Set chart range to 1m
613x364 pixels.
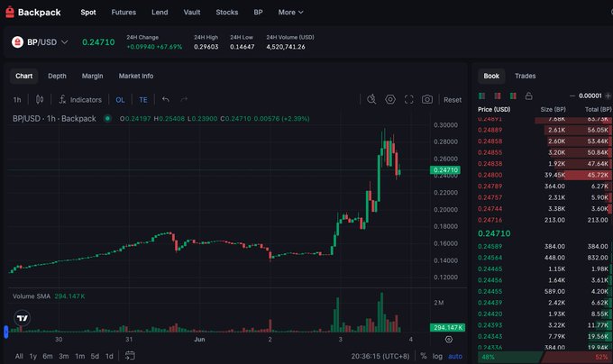[x=79, y=356]
